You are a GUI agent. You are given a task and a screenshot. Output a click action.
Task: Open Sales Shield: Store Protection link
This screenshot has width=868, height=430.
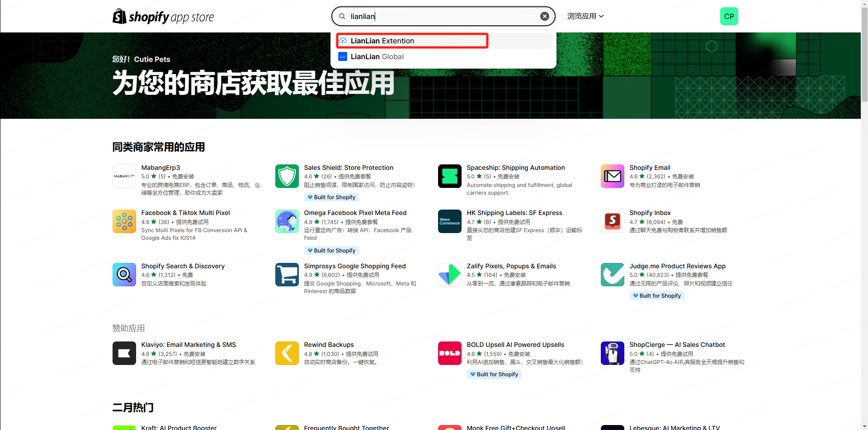pyautogui.click(x=349, y=168)
